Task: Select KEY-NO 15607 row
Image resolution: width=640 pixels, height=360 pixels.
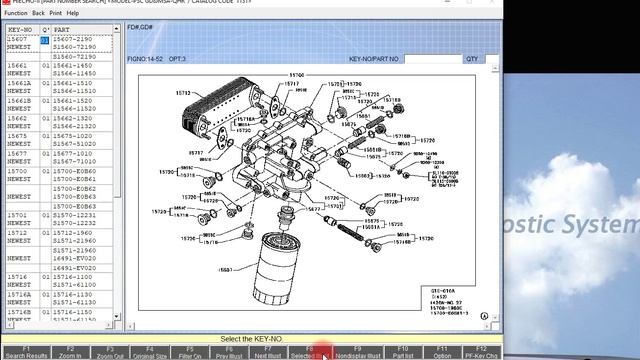Action: [59, 43]
